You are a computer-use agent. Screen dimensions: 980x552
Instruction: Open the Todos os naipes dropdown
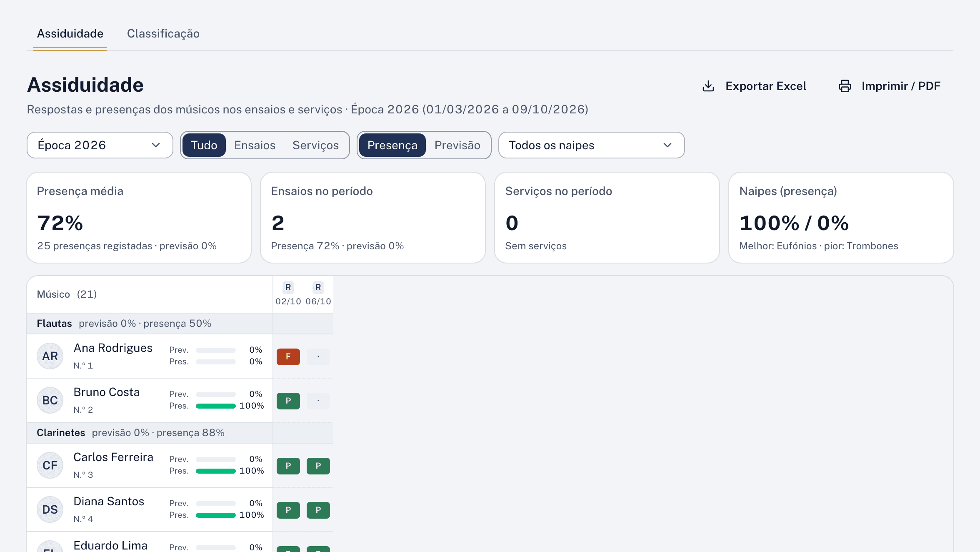592,145
